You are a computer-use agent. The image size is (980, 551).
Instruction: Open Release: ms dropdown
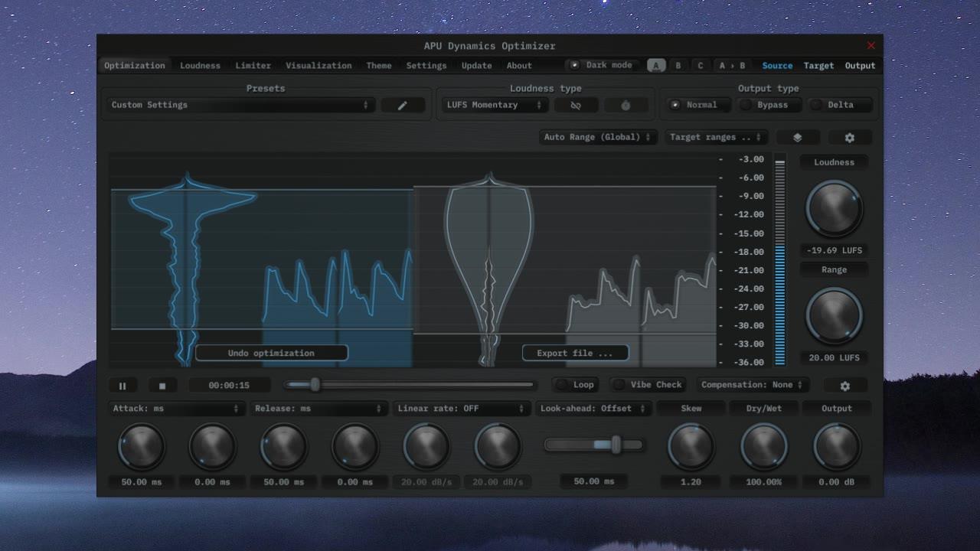coord(318,409)
